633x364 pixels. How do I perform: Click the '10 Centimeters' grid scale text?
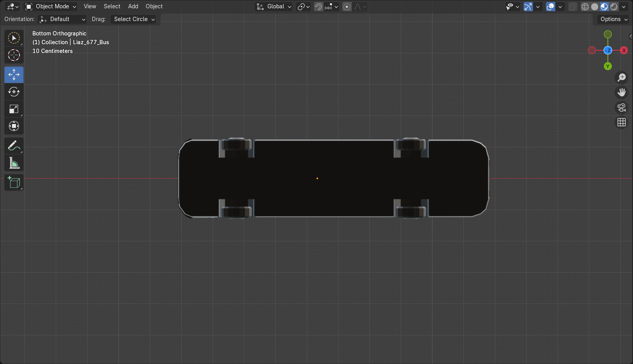coord(53,51)
